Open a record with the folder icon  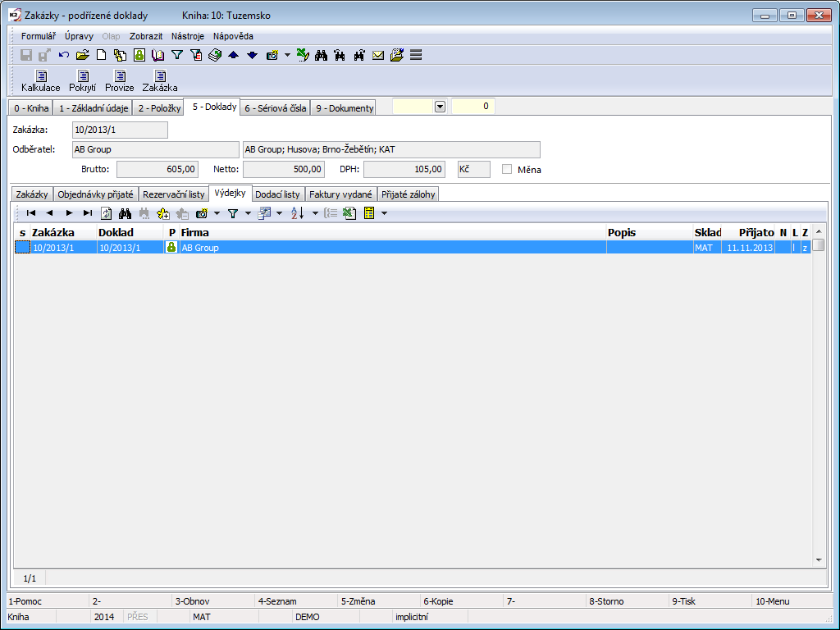83,55
